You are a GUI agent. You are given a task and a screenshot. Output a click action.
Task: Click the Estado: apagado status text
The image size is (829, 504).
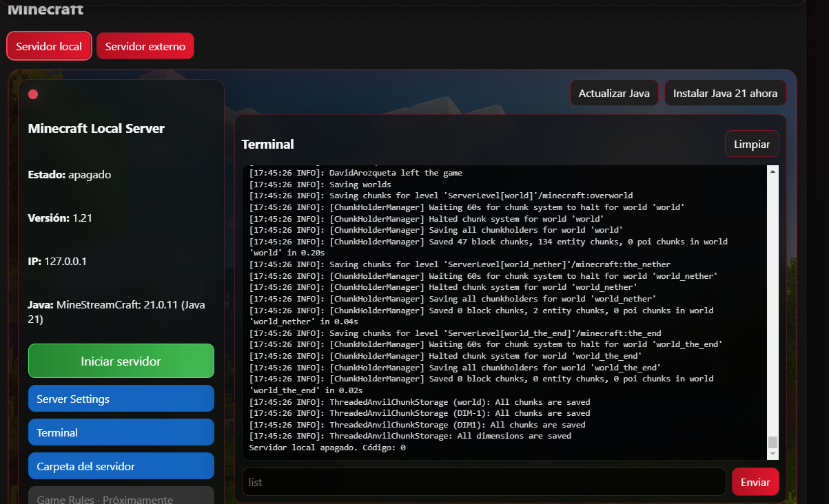click(70, 175)
